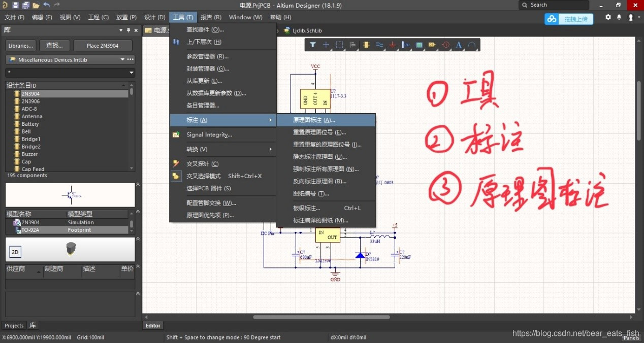Image resolution: width=644 pixels, height=343 pixels.
Task: Open Altium Designer settings gear
Action: coord(608,17)
